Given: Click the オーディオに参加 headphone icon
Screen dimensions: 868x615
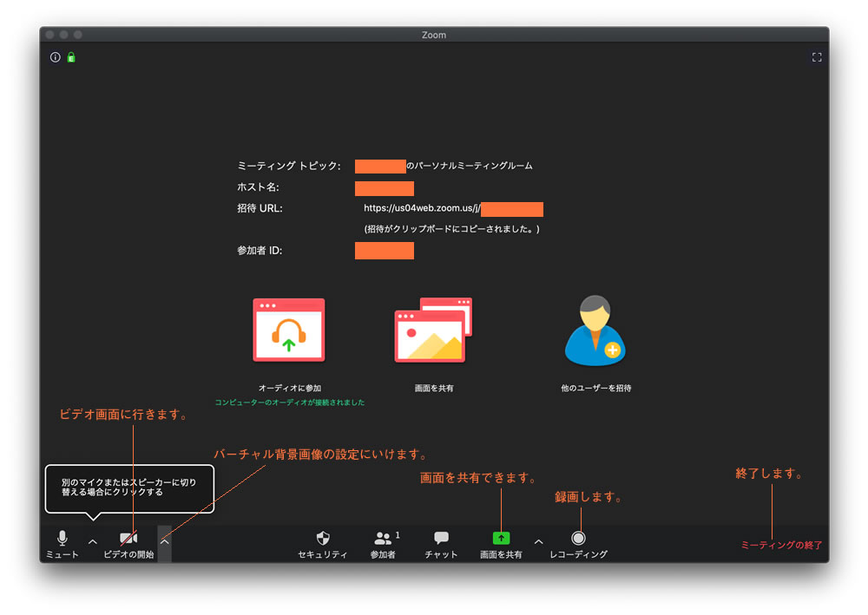Looking at the screenshot, I should pos(289,330).
